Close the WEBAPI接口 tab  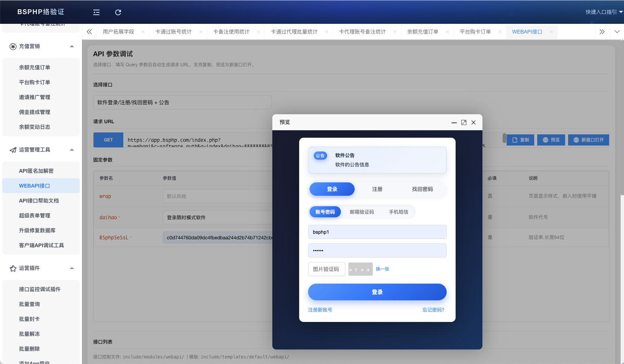pos(551,32)
